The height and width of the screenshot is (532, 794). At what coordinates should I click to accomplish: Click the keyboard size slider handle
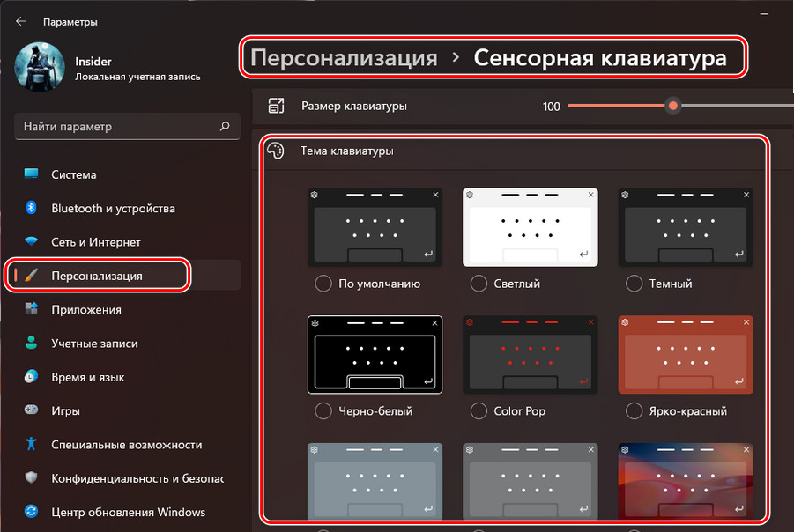673,106
